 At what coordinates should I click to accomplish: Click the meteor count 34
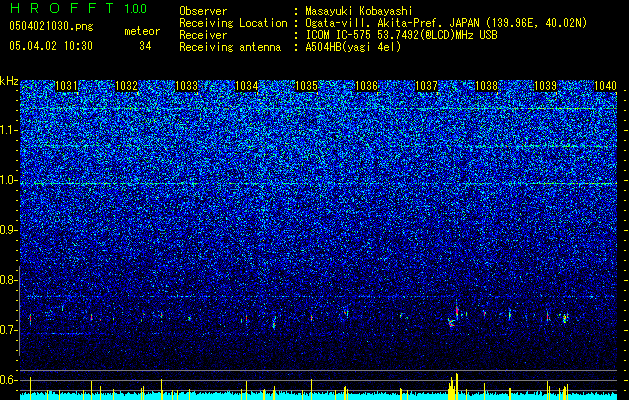pyautogui.click(x=145, y=46)
